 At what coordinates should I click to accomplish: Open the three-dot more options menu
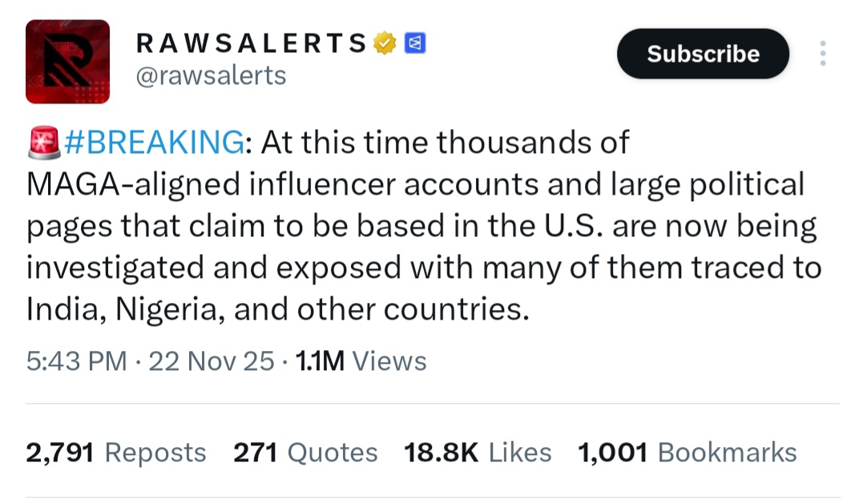tap(822, 54)
